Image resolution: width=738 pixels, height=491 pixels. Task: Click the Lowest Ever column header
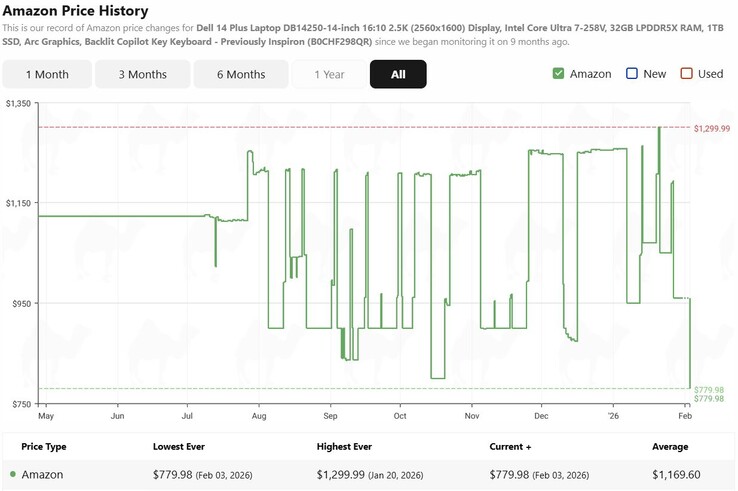179,447
